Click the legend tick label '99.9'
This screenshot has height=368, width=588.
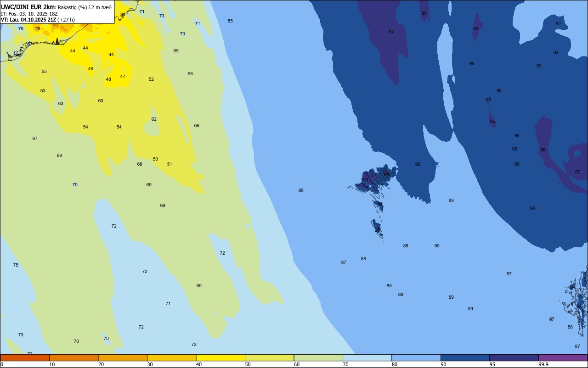click(543, 364)
